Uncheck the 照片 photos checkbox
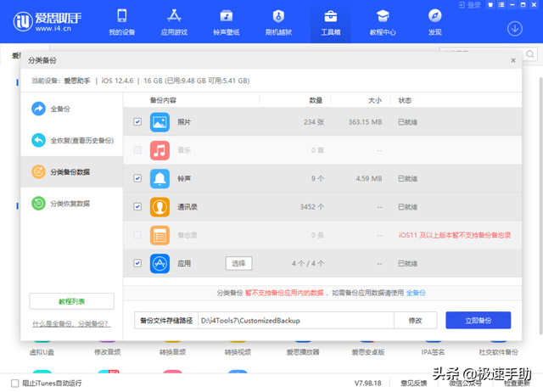The image size is (543, 392). (x=137, y=121)
